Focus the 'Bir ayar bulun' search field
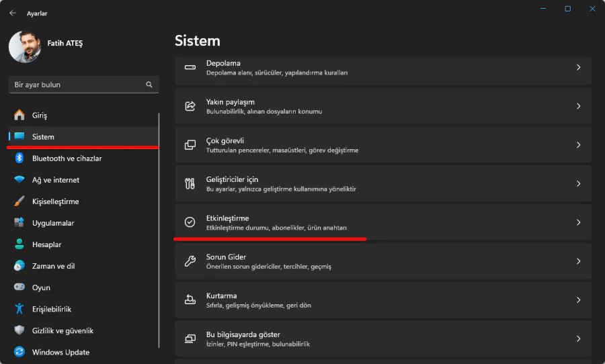 (84, 85)
